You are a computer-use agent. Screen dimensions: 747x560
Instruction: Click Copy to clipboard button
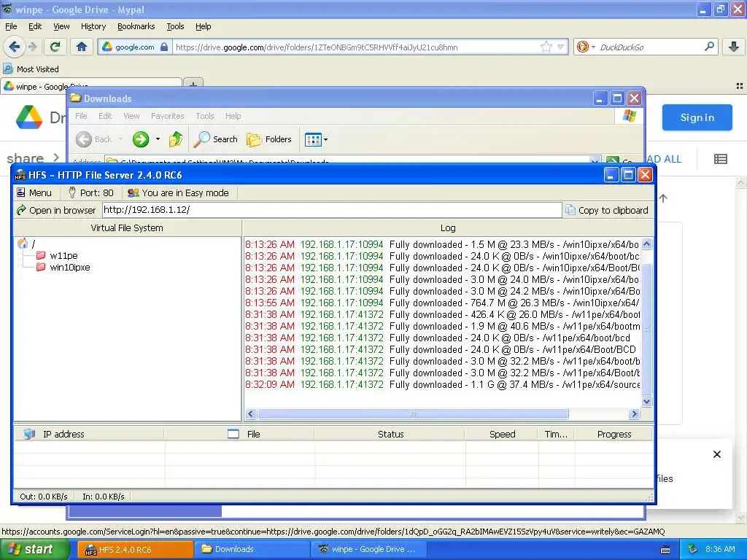click(608, 211)
